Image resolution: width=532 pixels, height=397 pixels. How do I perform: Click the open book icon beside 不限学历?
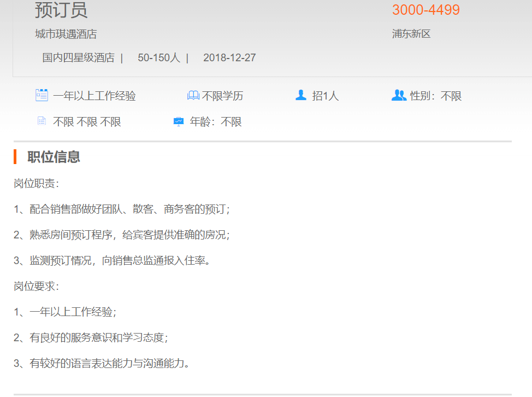coord(193,96)
